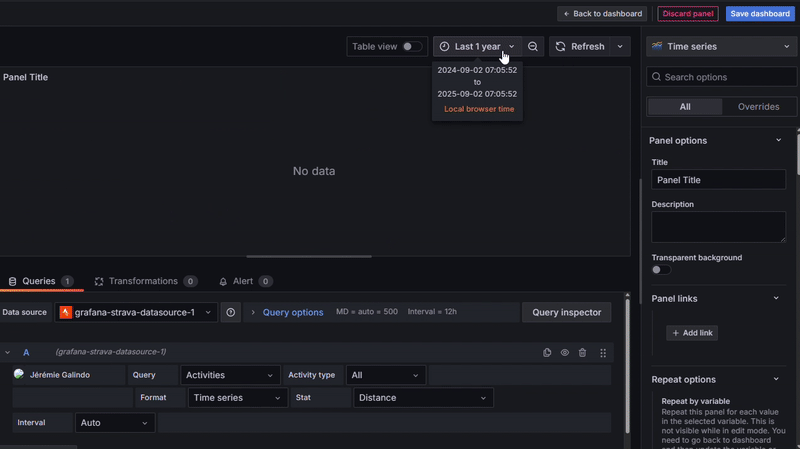Open the Query inspector
800x449 pixels.
coord(566,312)
